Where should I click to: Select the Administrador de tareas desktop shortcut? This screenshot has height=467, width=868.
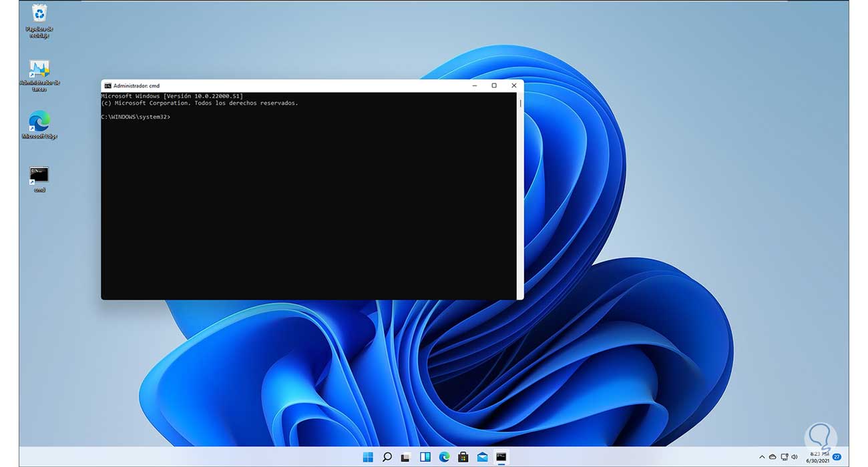(x=40, y=75)
